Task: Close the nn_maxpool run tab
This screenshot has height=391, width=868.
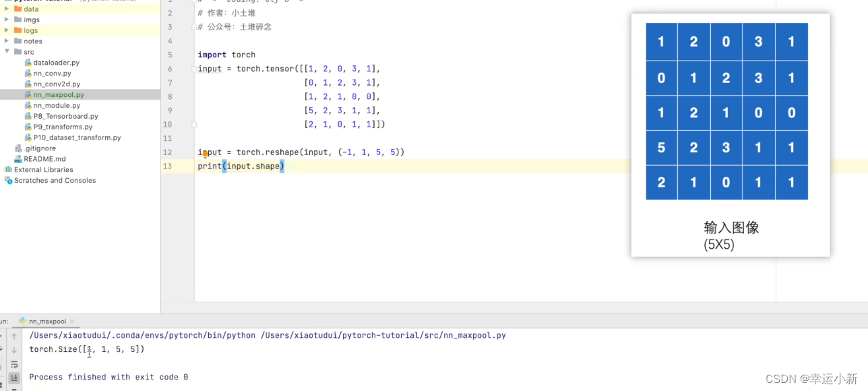Action: [72, 322]
